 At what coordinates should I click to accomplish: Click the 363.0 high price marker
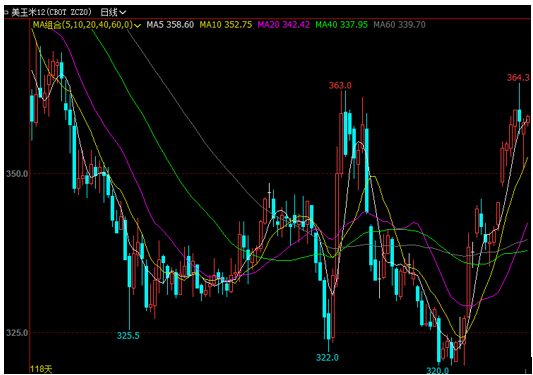pyautogui.click(x=340, y=86)
